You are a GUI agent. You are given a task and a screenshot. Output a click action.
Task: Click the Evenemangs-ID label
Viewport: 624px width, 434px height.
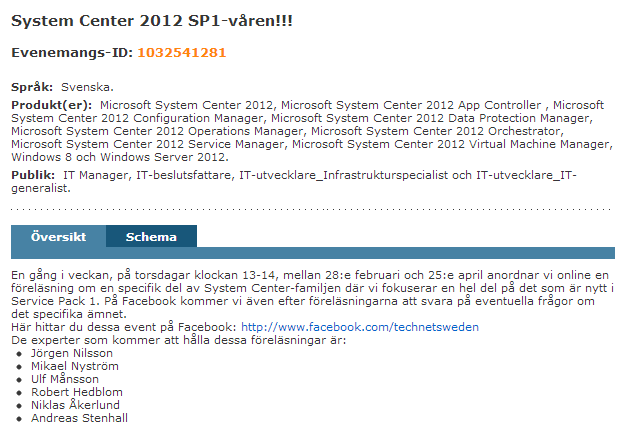[x=72, y=52]
